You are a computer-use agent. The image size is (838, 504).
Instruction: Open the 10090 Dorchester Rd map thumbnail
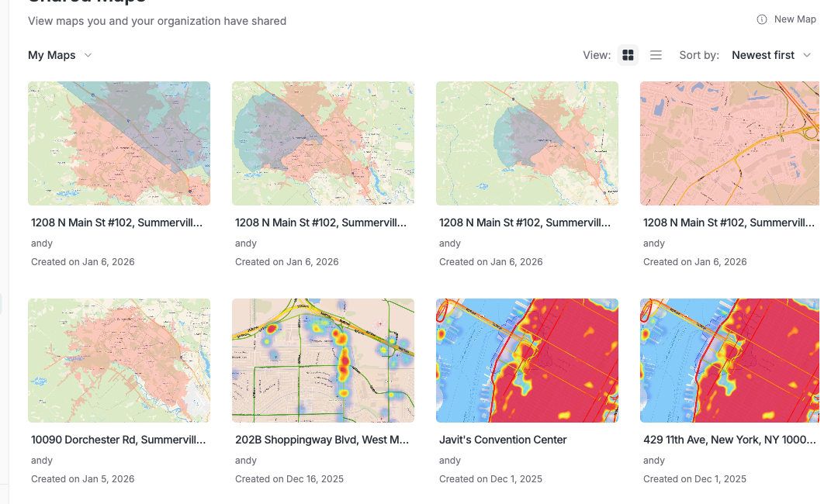[x=119, y=361]
